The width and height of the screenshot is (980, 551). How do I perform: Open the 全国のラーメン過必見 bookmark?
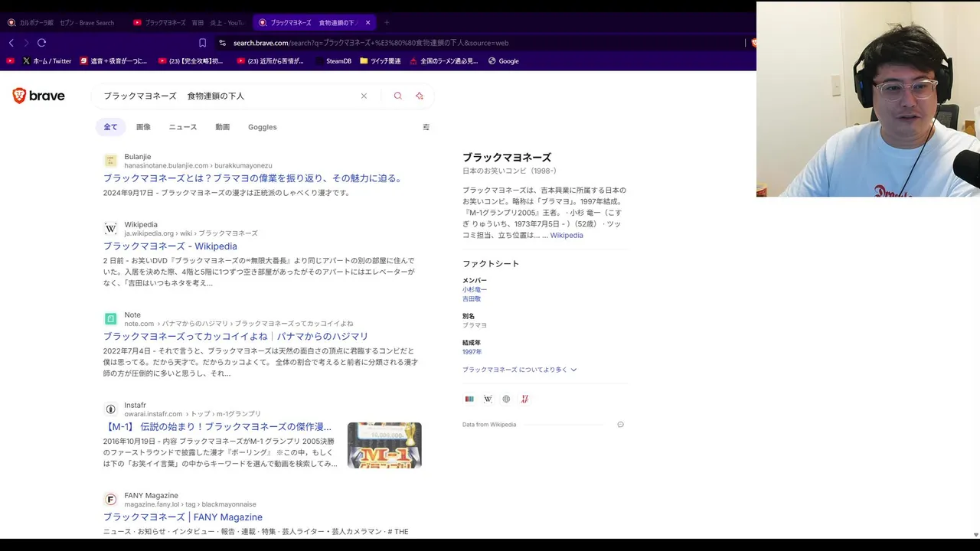tap(444, 60)
